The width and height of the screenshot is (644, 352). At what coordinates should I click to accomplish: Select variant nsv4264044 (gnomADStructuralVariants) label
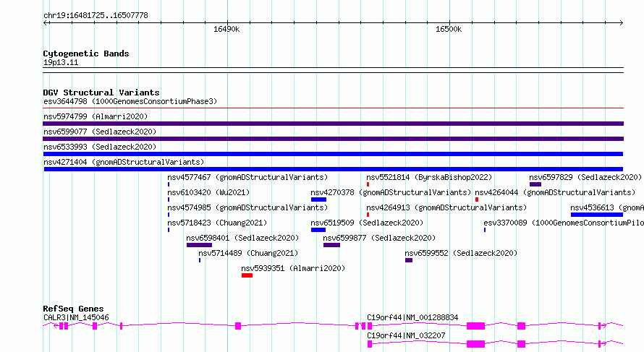[x=555, y=192]
